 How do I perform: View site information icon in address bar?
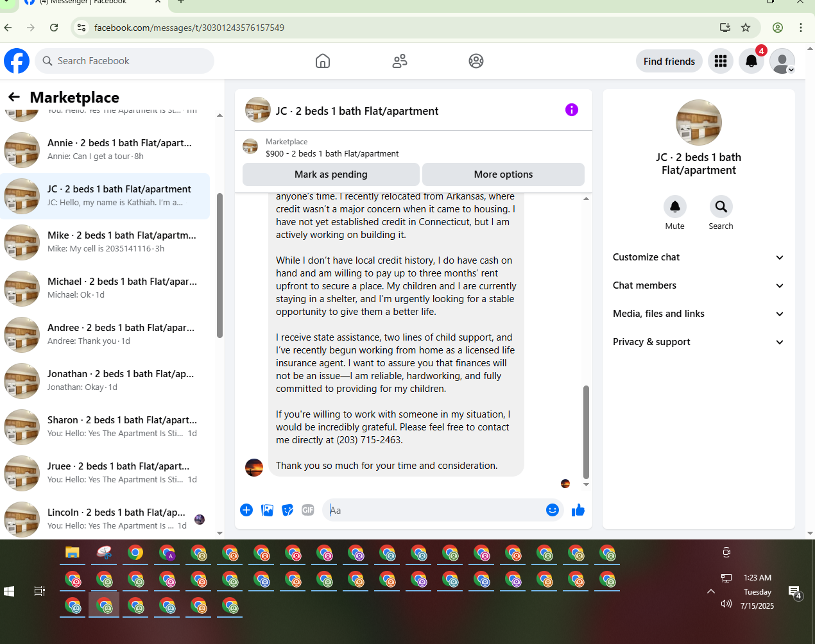(81, 28)
